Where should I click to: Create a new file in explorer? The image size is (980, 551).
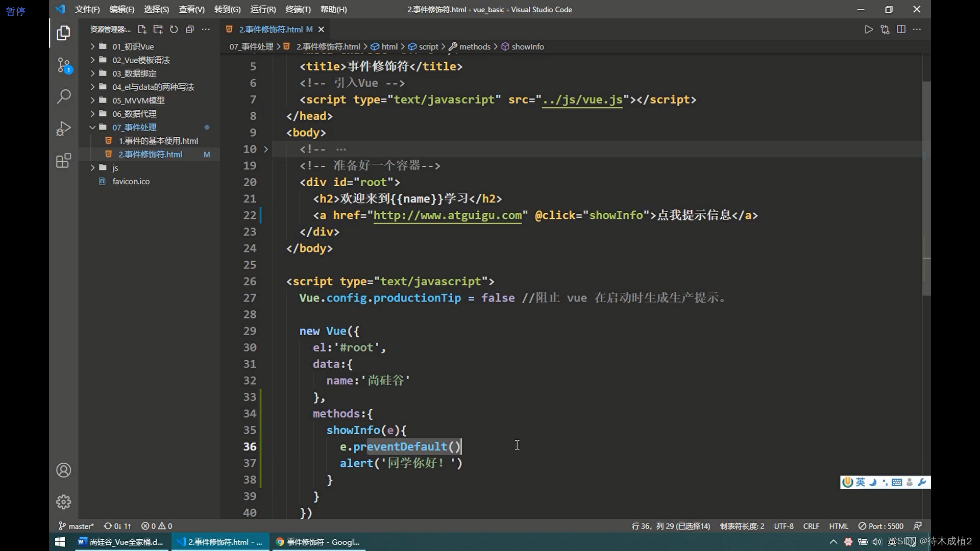pos(142,30)
